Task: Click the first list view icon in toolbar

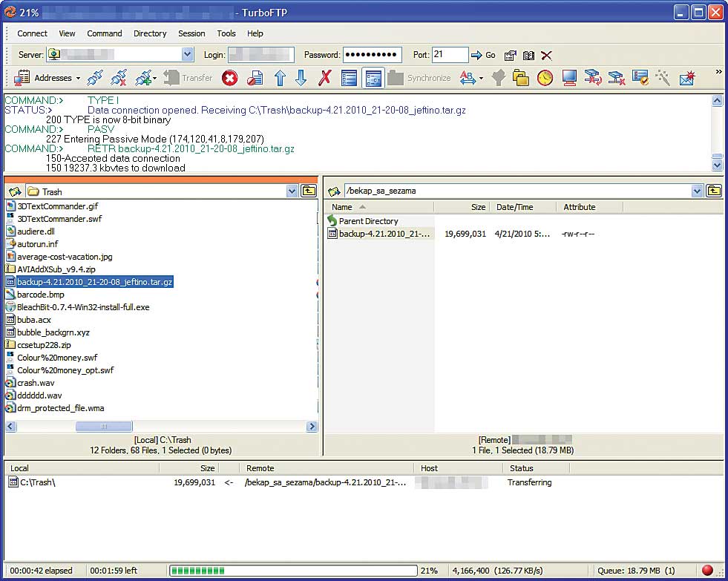Action: point(349,78)
